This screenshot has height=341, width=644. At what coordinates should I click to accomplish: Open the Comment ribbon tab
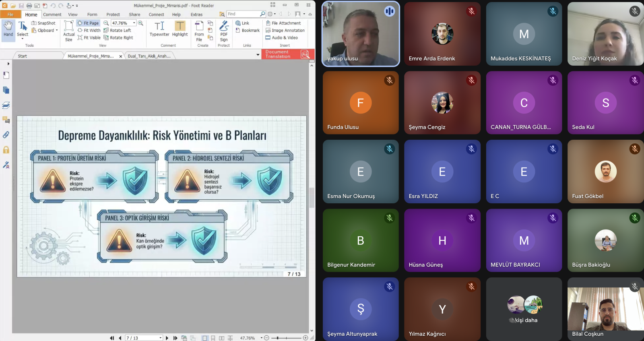52,14
